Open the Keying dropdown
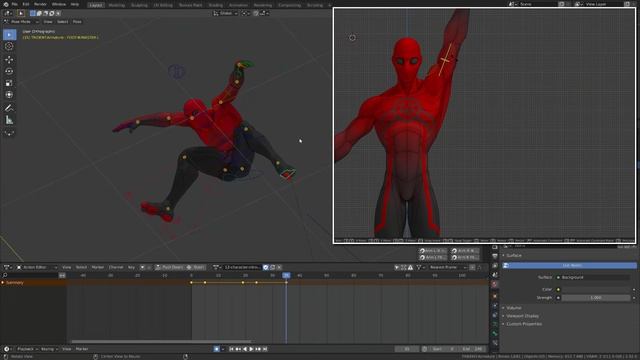This screenshot has width=640, height=360. click(49, 349)
